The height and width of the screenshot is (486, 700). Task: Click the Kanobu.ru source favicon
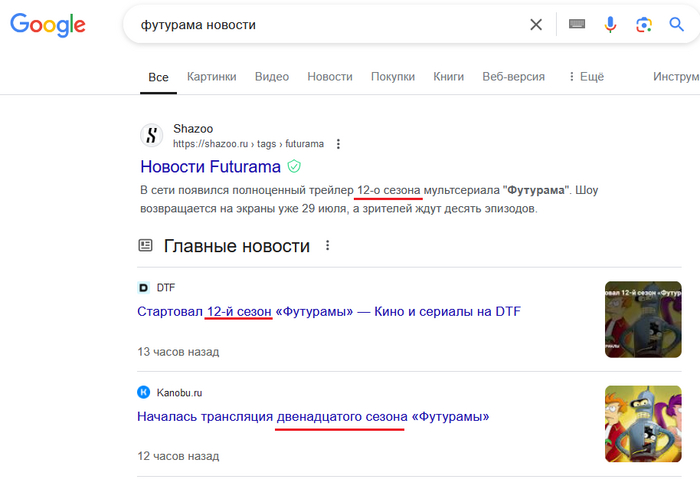[143, 392]
